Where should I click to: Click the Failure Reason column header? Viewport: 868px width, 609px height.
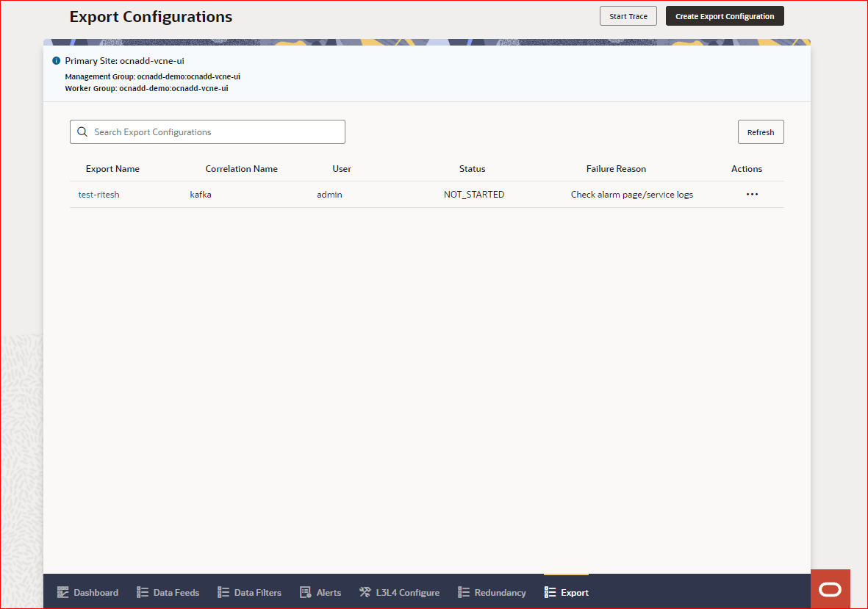pyautogui.click(x=616, y=168)
